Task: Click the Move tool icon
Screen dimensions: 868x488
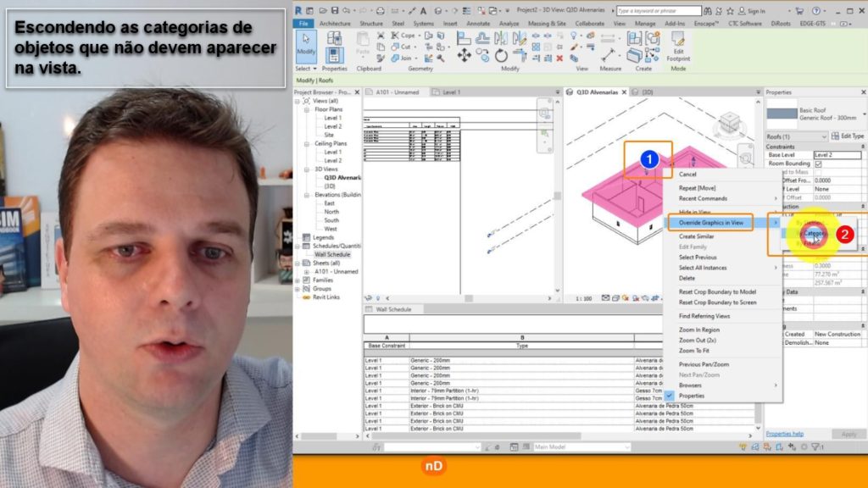Action: coord(465,56)
